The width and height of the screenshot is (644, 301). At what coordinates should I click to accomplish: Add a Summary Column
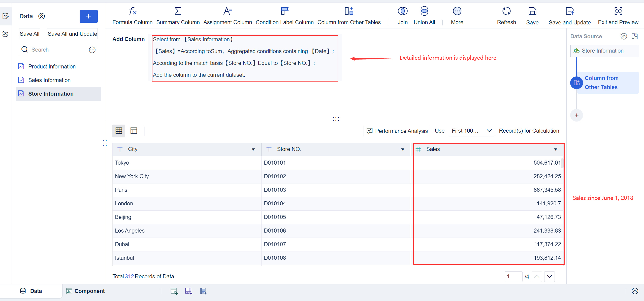click(x=178, y=16)
